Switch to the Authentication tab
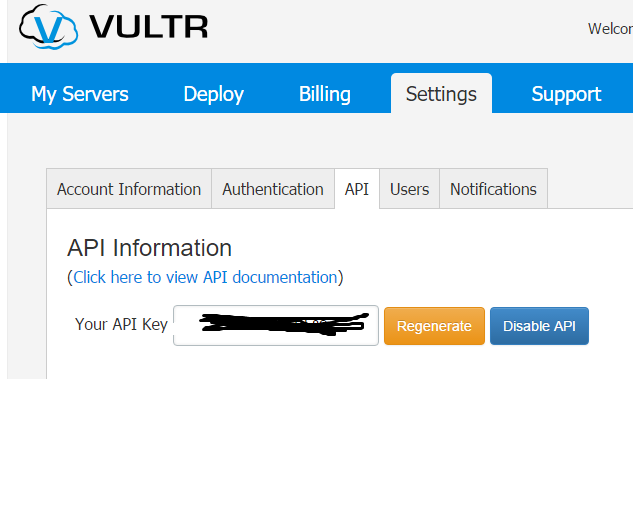This screenshot has width=633, height=518. point(273,189)
